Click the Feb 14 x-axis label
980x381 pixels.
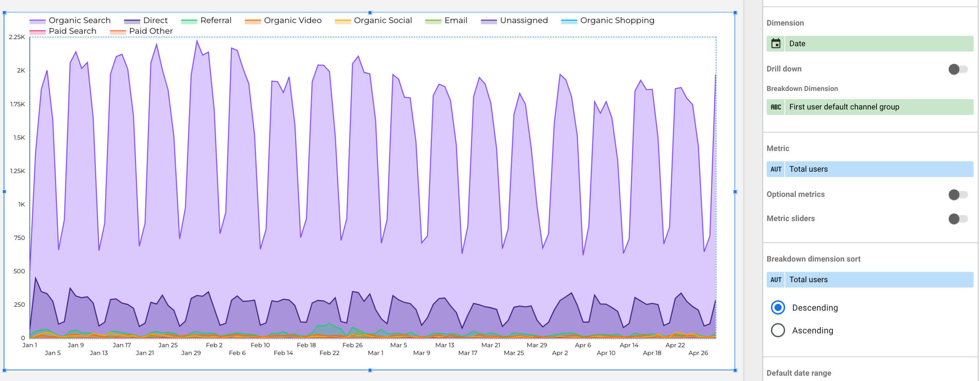[x=283, y=353]
